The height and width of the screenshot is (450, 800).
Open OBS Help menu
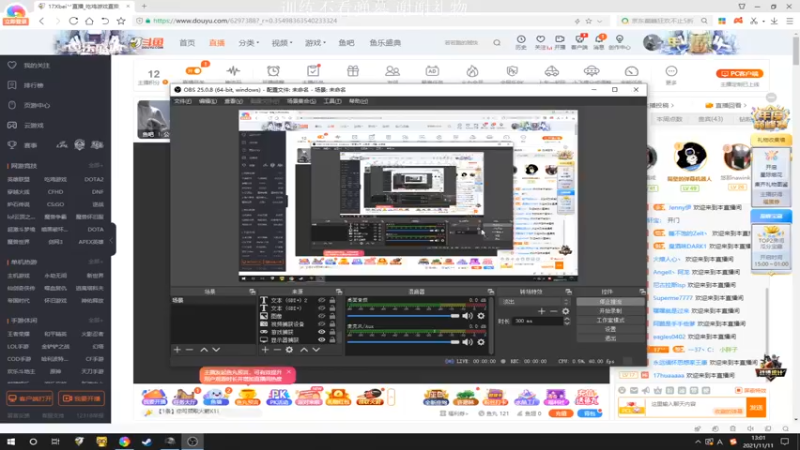pos(358,101)
